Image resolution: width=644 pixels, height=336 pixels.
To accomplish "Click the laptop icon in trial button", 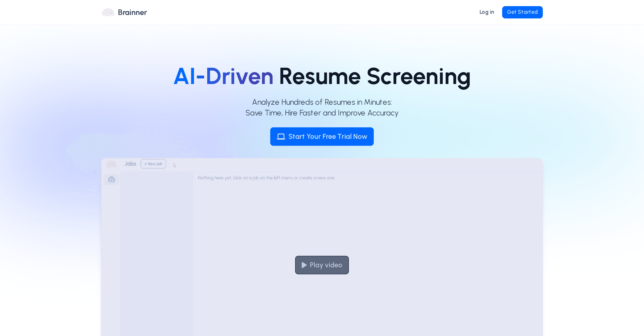I will [281, 137].
